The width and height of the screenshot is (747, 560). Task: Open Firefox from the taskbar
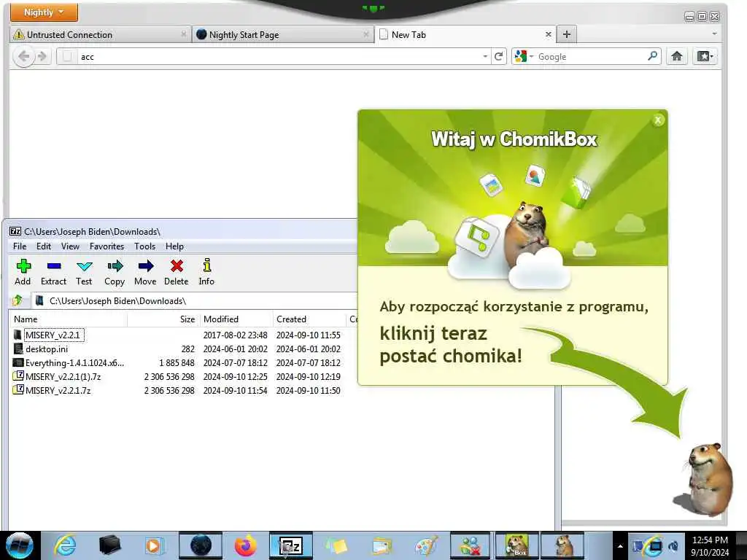click(x=245, y=545)
